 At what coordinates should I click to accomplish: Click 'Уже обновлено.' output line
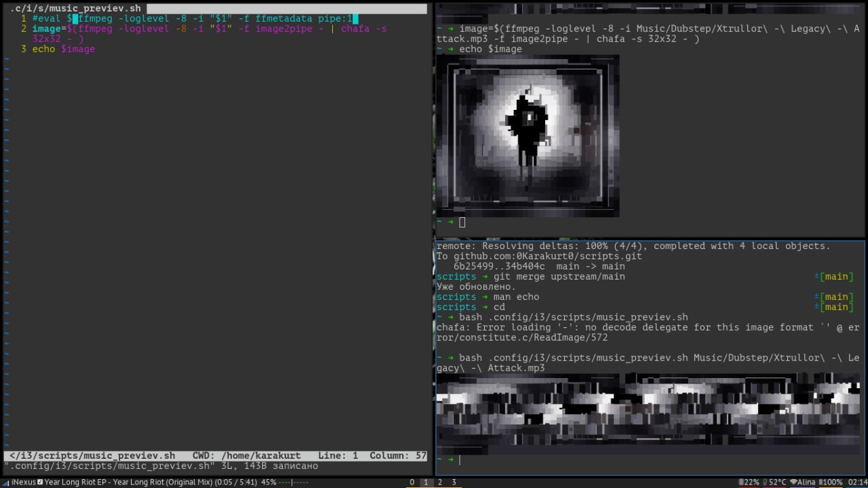[x=476, y=287]
